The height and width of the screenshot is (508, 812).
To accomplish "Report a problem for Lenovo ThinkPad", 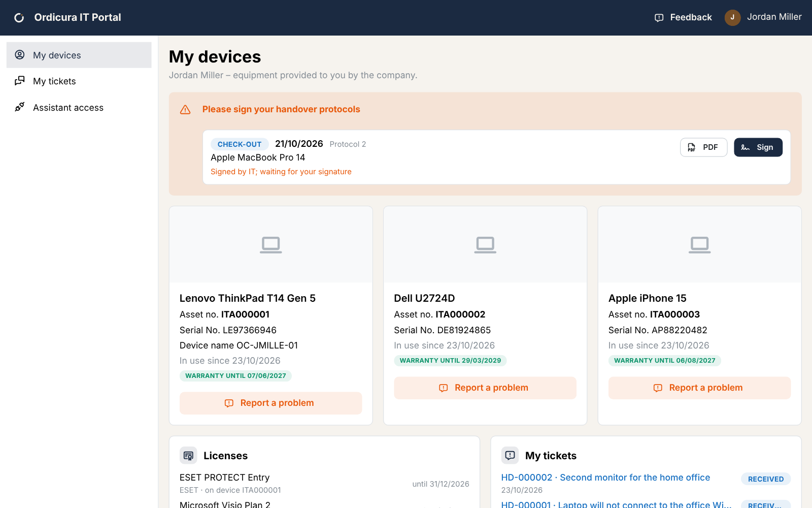I will tap(270, 403).
